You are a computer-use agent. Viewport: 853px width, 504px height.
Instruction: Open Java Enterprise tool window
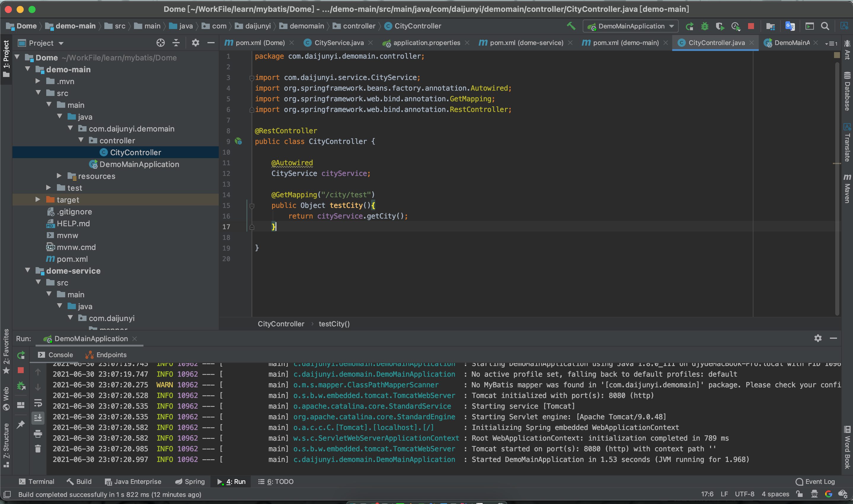[x=133, y=481]
